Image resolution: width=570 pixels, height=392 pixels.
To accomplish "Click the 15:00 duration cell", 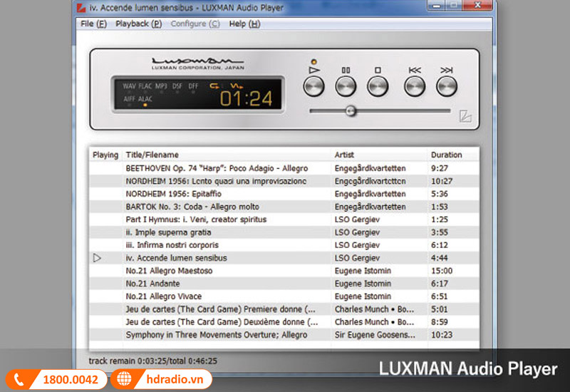I will [x=442, y=271].
